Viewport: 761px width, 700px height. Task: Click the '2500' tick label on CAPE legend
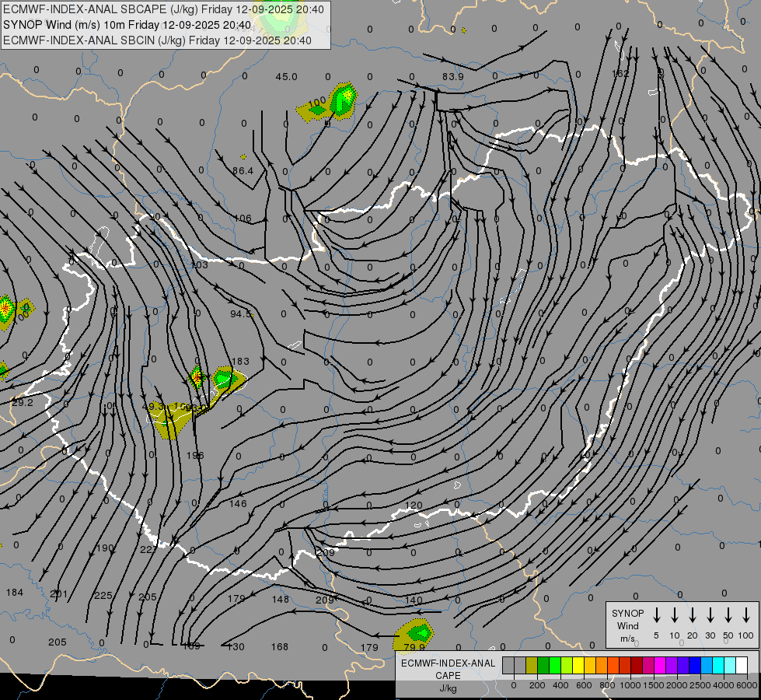[x=700, y=685]
